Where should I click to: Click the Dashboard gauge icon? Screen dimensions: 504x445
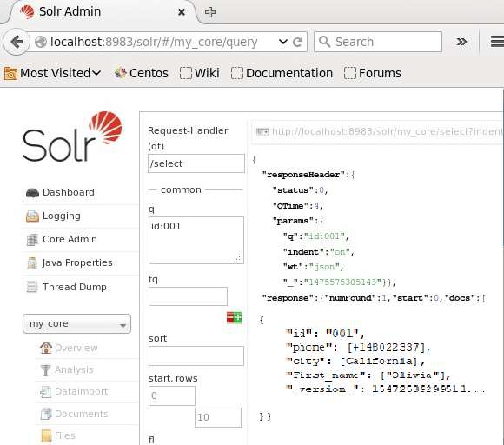pos(32,193)
